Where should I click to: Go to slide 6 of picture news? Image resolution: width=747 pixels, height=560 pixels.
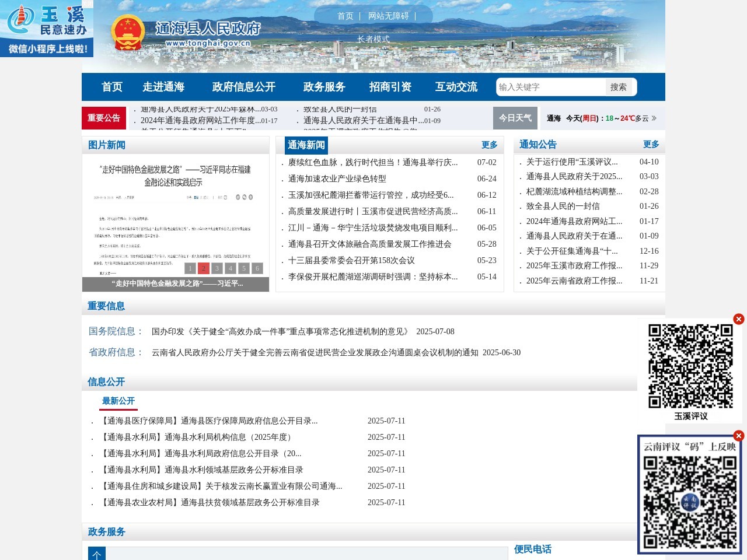click(257, 268)
